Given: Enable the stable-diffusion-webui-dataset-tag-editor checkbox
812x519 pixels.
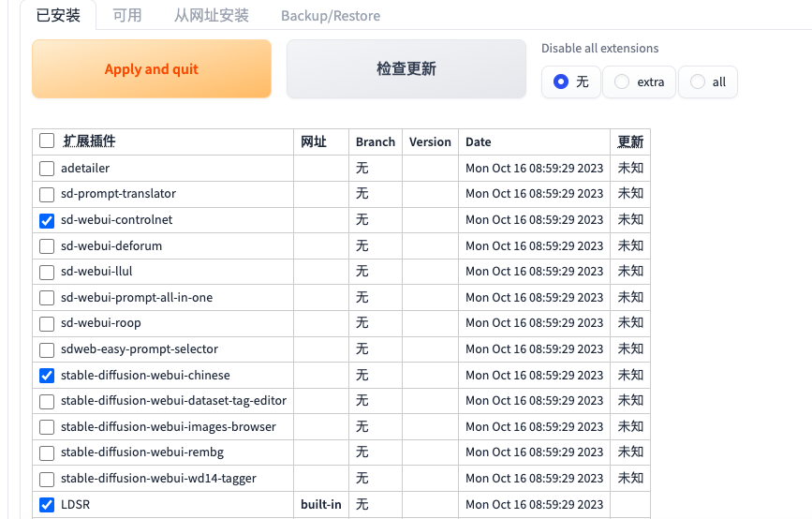Looking at the screenshot, I should tap(47, 401).
